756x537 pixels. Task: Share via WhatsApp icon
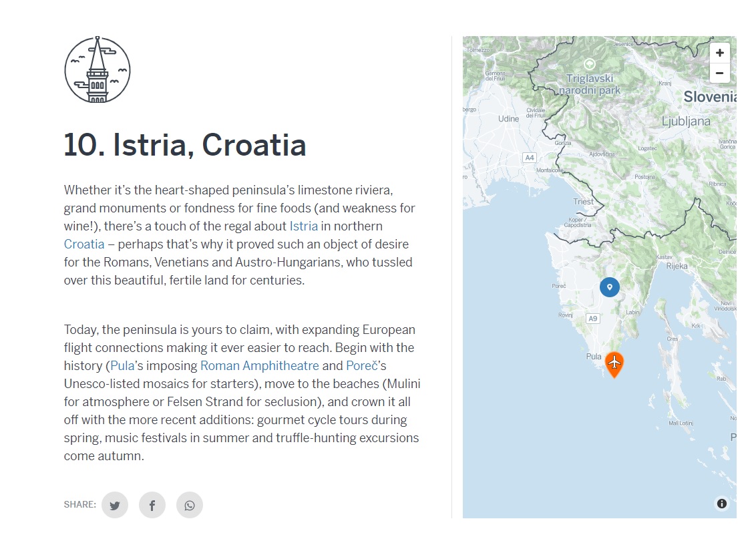190,505
